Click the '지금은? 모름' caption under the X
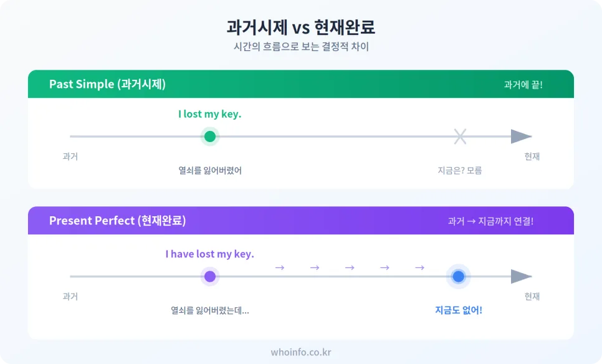602x364 pixels. click(460, 171)
